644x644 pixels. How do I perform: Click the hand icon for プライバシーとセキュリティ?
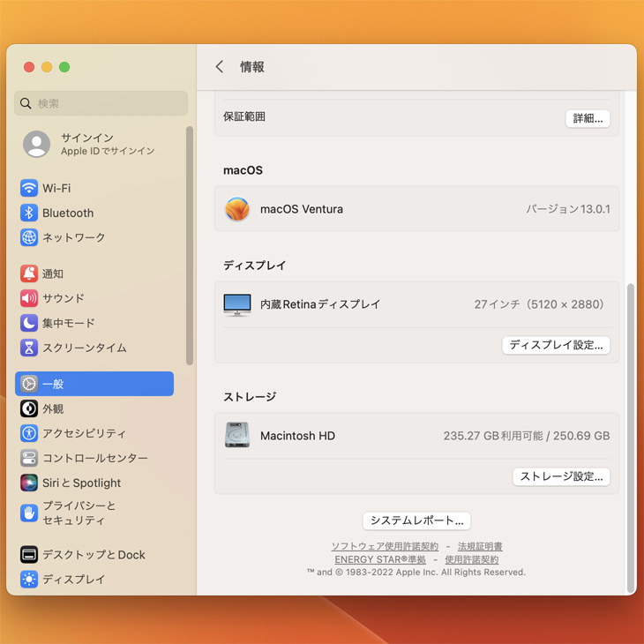[x=29, y=513]
